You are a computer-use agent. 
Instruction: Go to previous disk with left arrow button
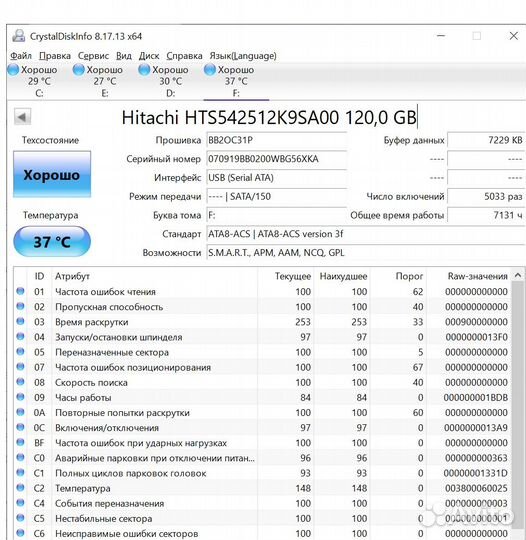click(x=22, y=117)
